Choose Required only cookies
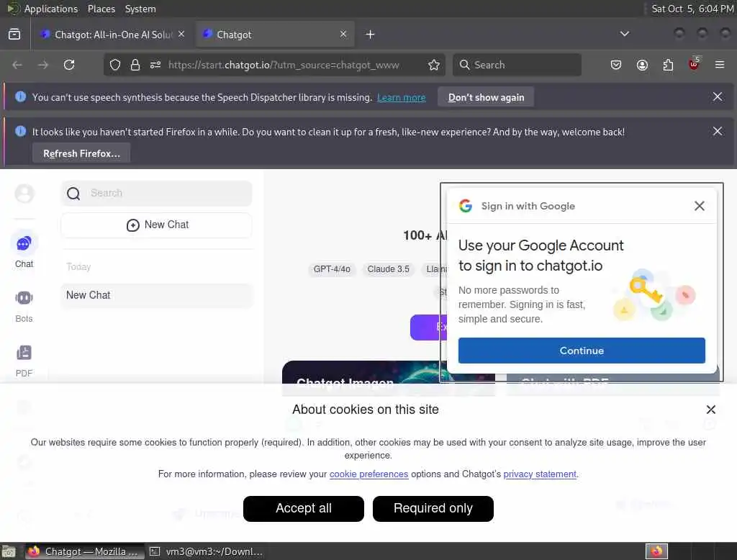737x560 pixels. coord(433,508)
